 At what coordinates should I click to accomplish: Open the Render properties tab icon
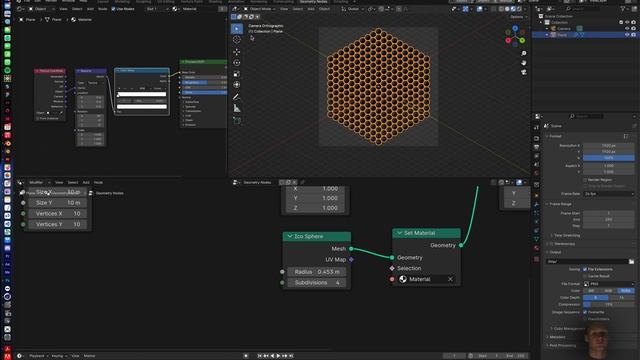537,138
